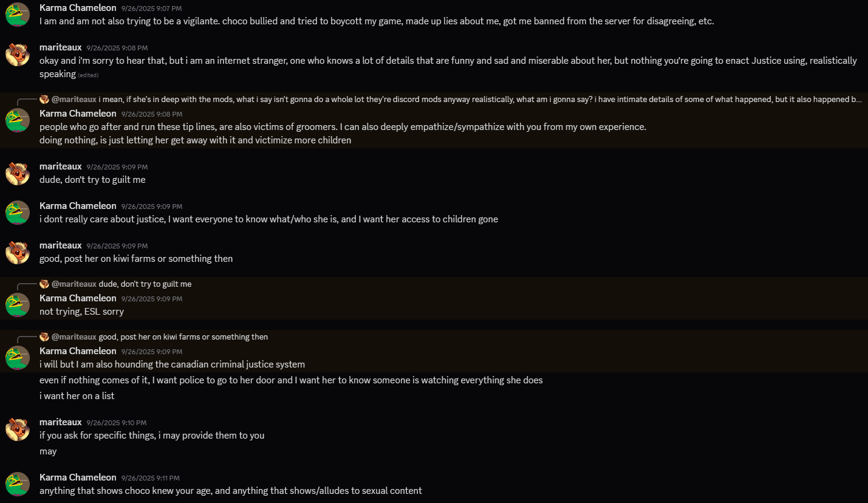The image size is (868, 503).
Task: Click Karma Chameleon username above "i dont really care about justice"
Action: [78, 205]
